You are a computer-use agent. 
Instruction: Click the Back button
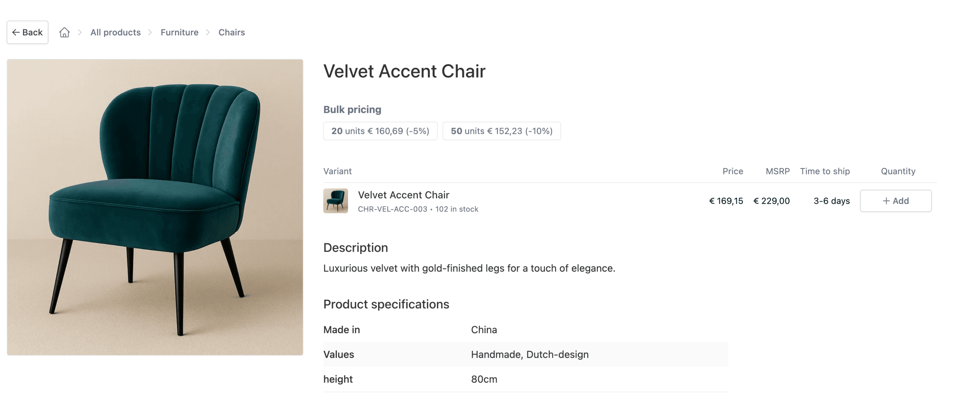(x=27, y=32)
